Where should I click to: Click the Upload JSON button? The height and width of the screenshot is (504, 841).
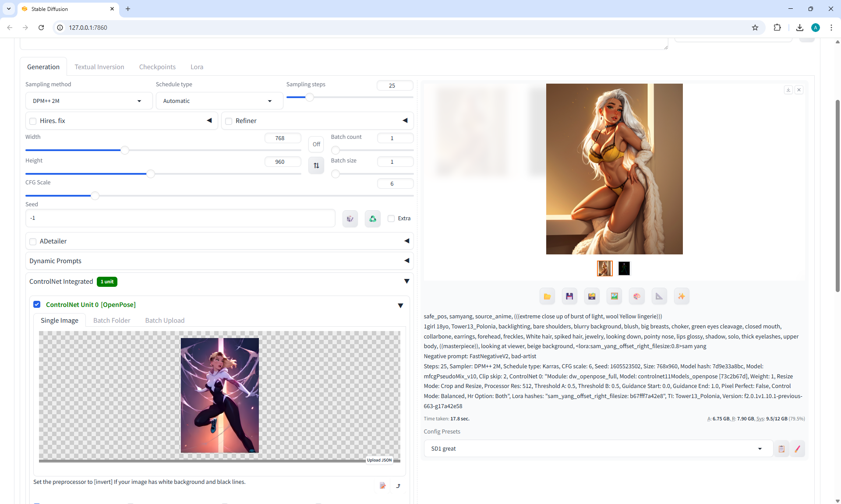coord(379,460)
